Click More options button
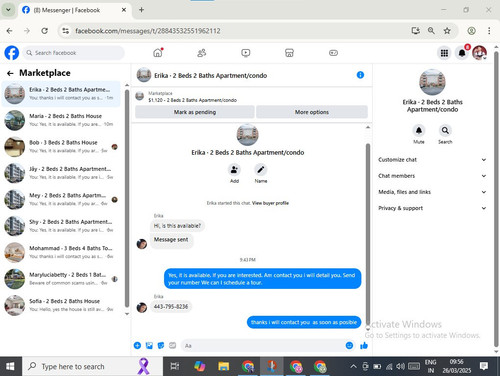The image size is (500, 376). [312, 112]
